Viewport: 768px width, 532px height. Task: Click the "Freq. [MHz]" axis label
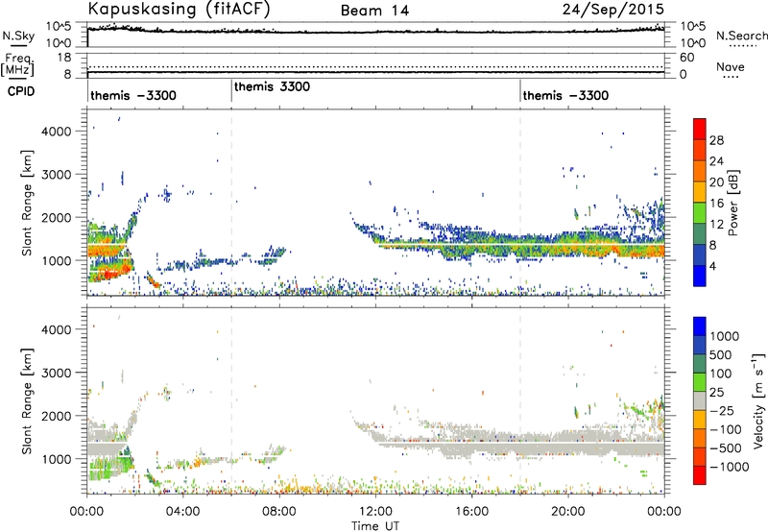click(x=18, y=65)
